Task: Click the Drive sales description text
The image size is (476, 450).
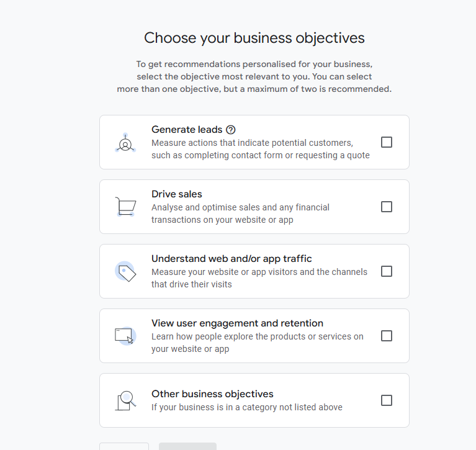Action: tap(240, 214)
